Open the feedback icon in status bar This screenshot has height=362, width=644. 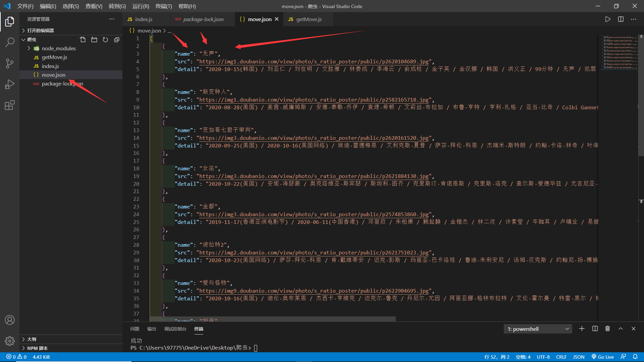(x=623, y=357)
